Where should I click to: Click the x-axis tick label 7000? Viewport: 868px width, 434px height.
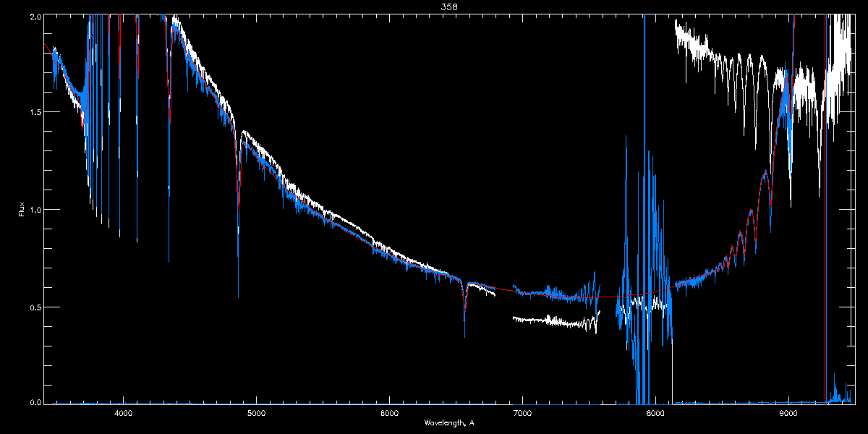tap(522, 413)
